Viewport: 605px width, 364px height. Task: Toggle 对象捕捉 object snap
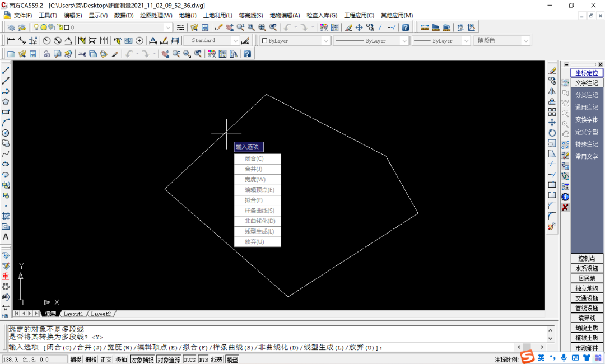(x=142, y=360)
